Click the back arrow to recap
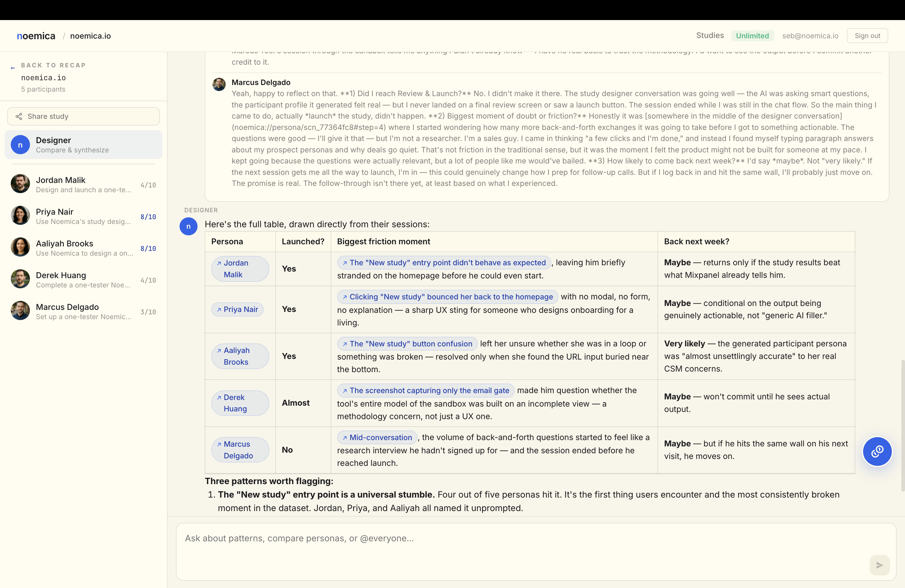The height and width of the screenshot is (588, 905). 13,68
